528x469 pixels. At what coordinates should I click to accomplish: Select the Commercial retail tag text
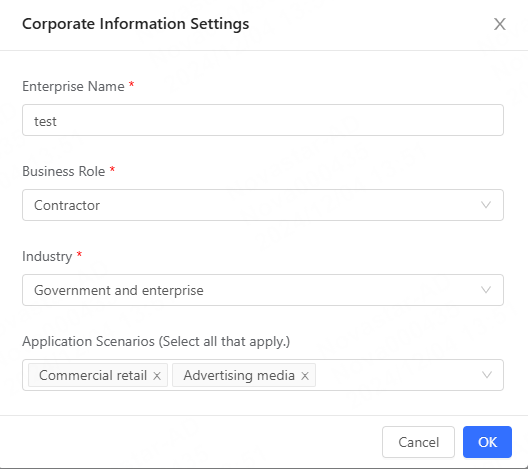point(93,375)
